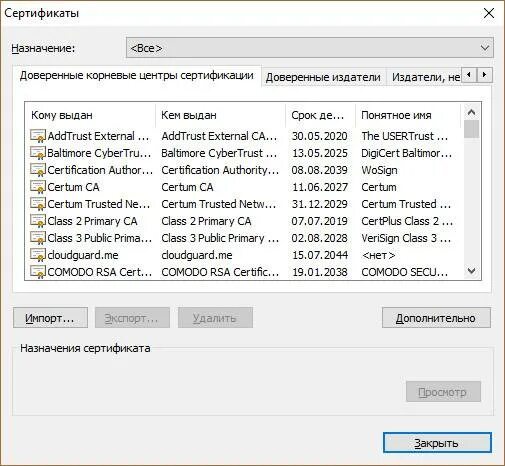The height and width of the screenshot is (466, 505).
Task: Open the Назначение dropdown showing <Все>
Action: pyautogui.click(x=310, y=48)
